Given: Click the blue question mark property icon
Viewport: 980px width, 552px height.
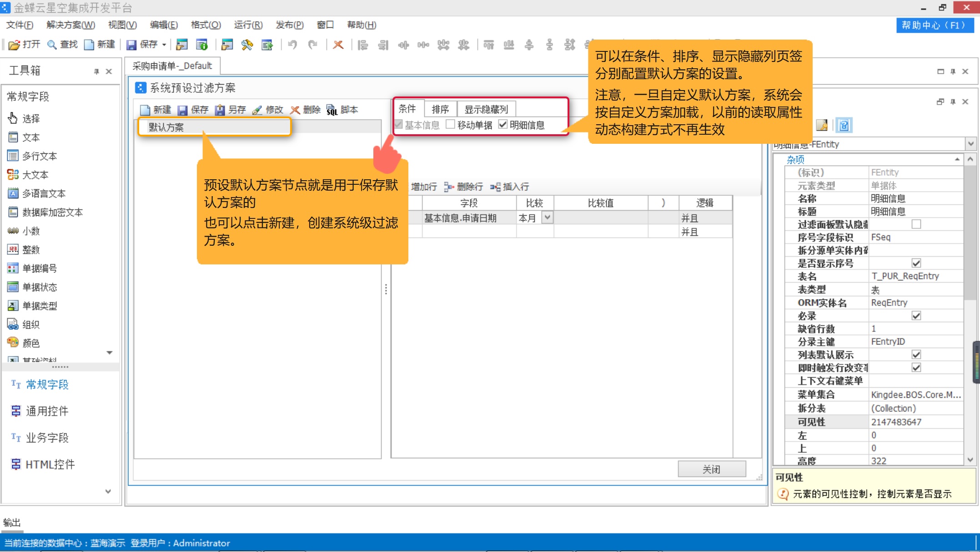Looking at the screenshot, I should pyautogui.click(x=844, y=125).
